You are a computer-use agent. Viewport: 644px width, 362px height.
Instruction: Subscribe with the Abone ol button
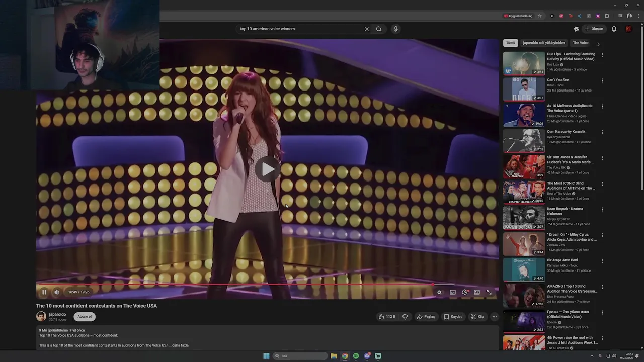[x=85, y=317]
